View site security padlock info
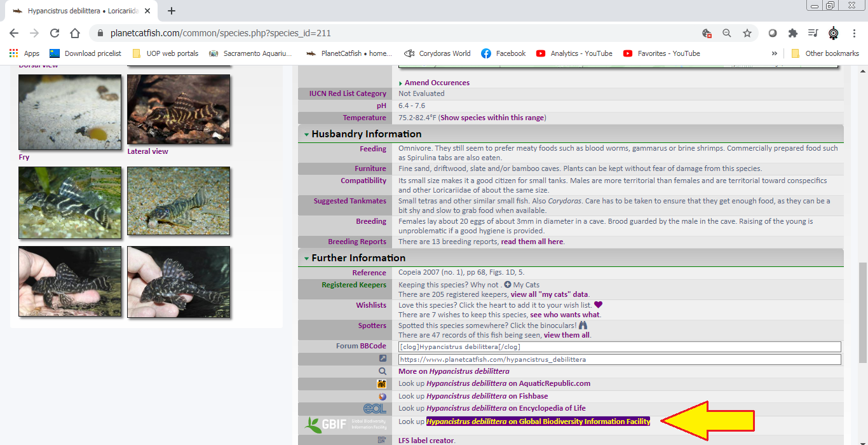This screenshot has height=445, width=868. click(x=100, y=33)
